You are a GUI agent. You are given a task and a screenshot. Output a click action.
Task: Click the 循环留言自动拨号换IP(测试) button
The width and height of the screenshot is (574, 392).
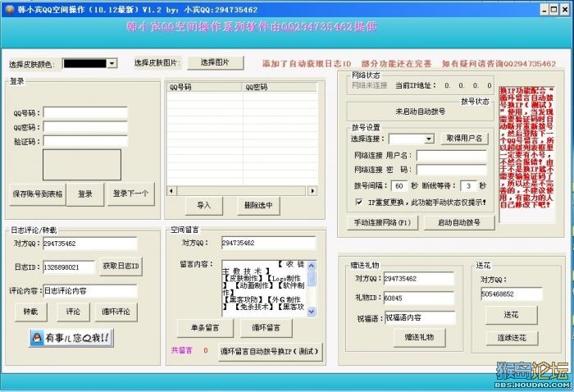270,351
